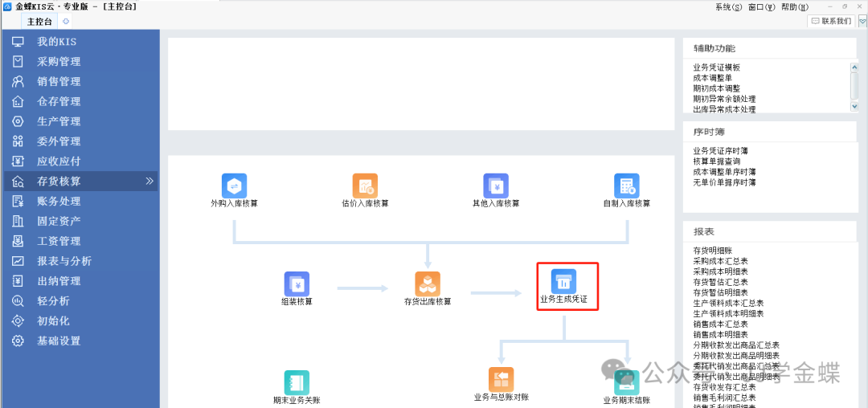868x408 pixels.
Task: Open the 外购入库核算 workflow icon
Action: (x=234, y=186)
